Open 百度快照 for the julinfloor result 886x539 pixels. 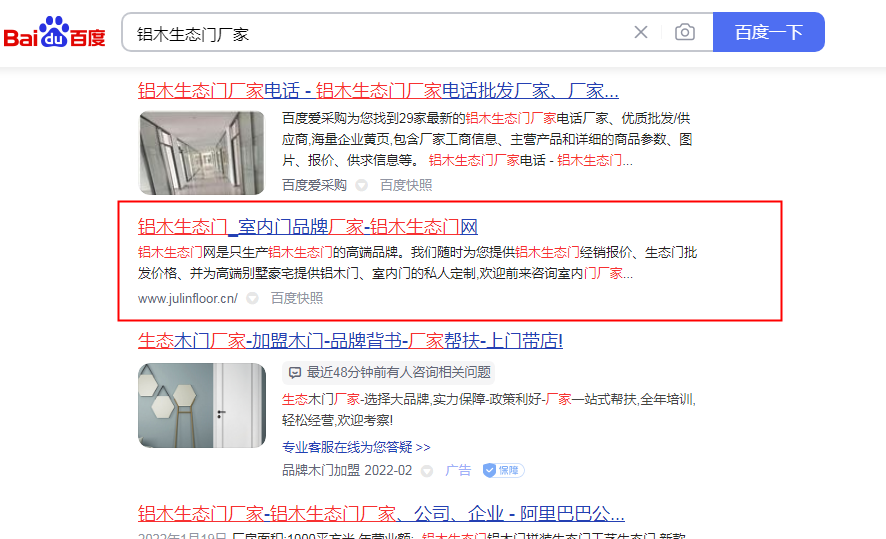point(297,298)
